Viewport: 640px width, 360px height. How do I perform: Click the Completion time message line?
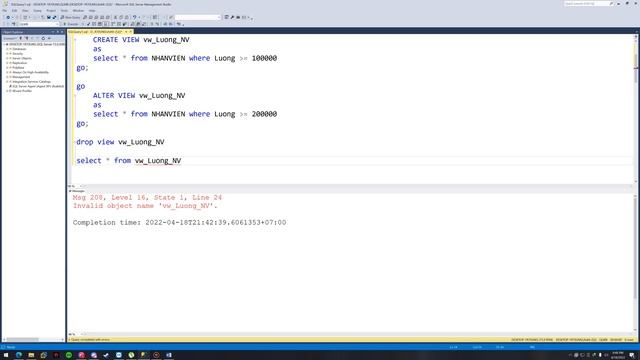tap(179, 223)
